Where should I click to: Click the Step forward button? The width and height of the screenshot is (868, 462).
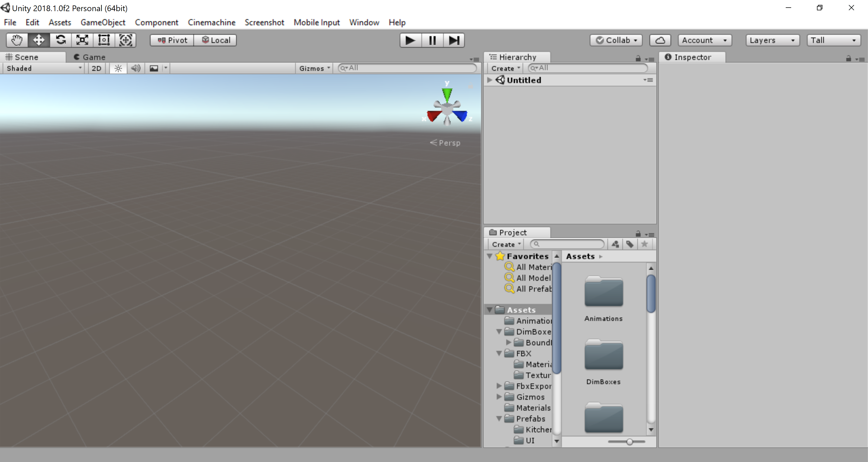click(454, 40)
